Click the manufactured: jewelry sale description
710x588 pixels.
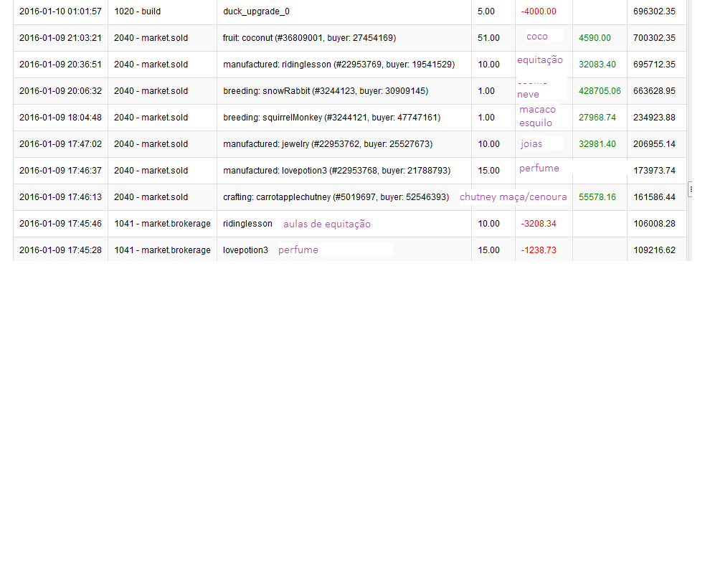pos(327,144)
